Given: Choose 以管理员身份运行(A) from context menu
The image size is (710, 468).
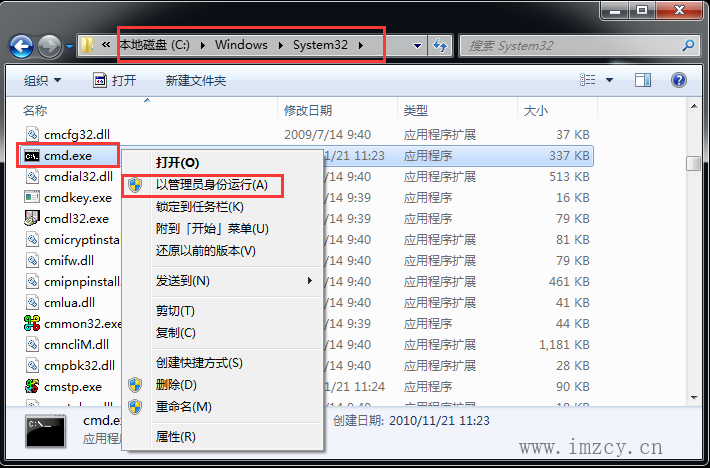Looking at the screenshot, I should click(211, 185).
